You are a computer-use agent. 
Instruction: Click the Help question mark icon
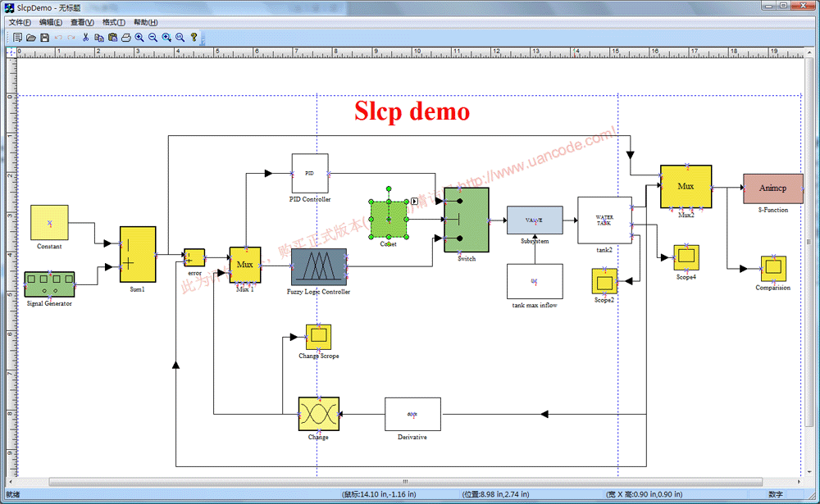coord(194,38)
